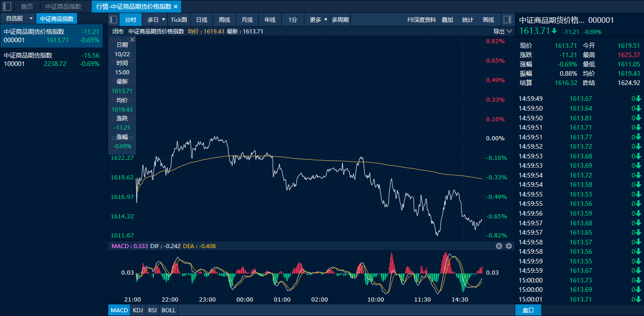
Task: Click the 画线 drawing tools button
Action: coord(488,20)
